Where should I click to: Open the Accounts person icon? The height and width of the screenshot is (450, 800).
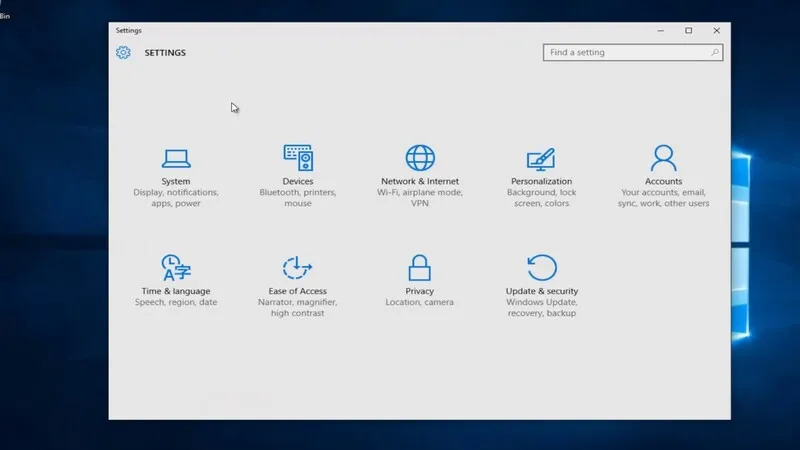[663, 158]
